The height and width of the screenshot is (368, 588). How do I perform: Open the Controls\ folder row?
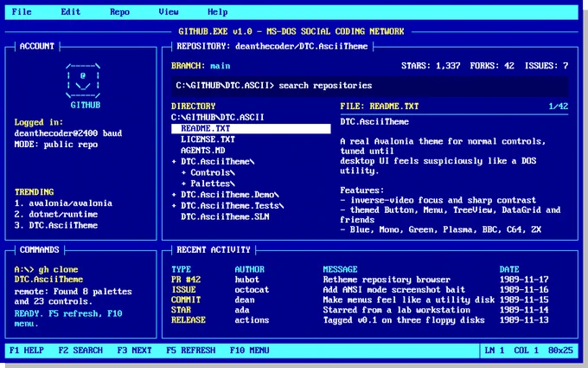pos(213,172)
